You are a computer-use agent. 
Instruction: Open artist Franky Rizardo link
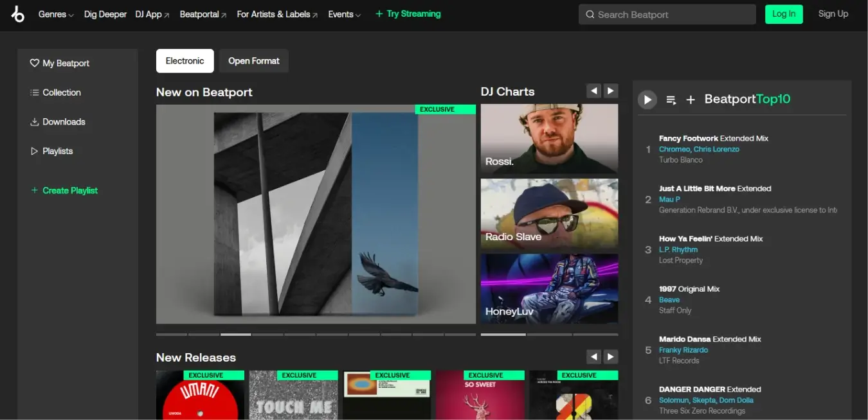[683, 350]
